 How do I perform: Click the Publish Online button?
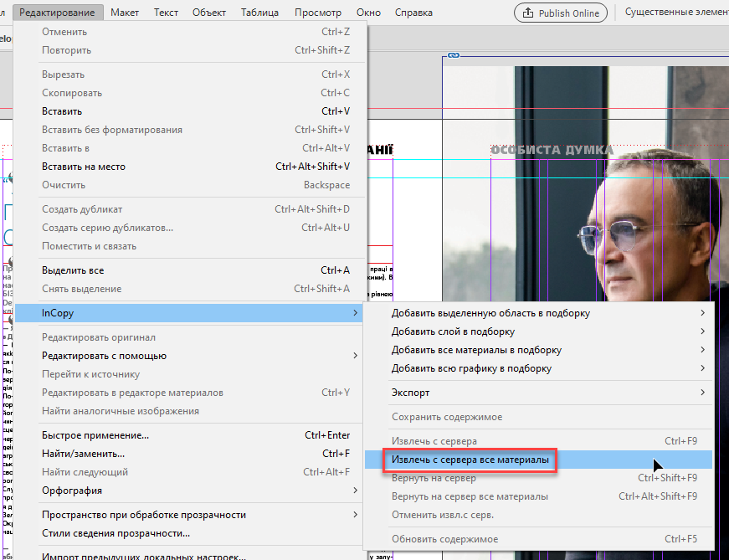tap(560, 13)
